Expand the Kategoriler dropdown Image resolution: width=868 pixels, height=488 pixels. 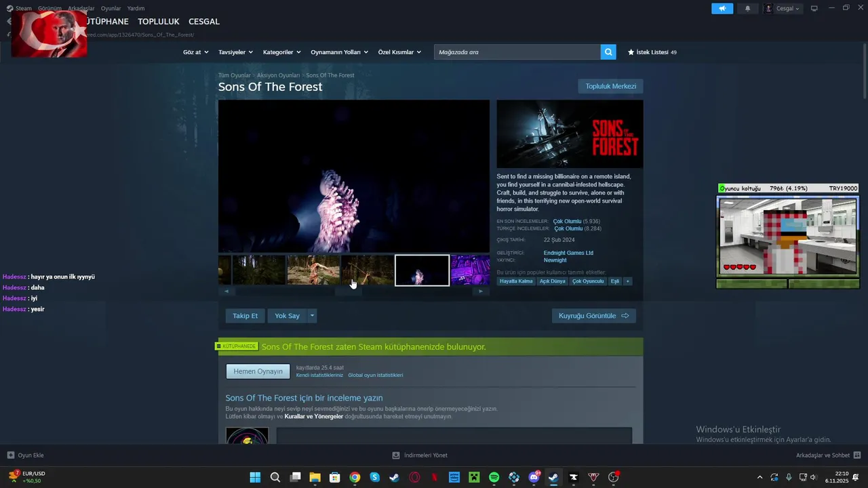(x=281, y=52)
